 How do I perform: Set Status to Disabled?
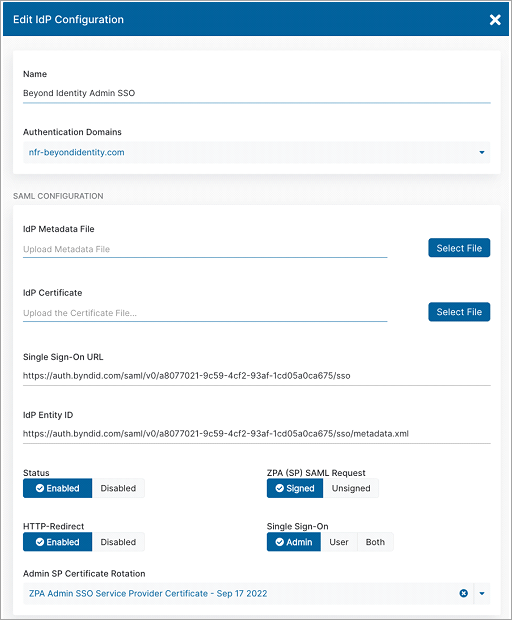coord(118,488)
